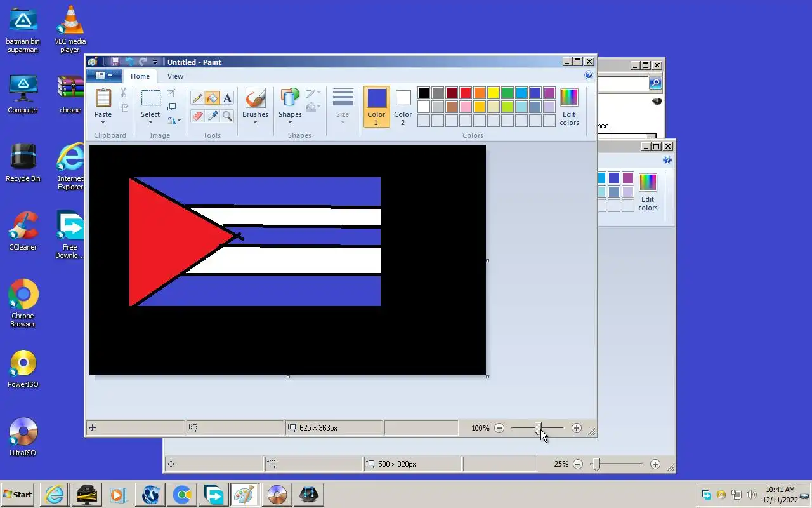
Task: Open the Paint application menu button
Action: (x=103, y=76)
